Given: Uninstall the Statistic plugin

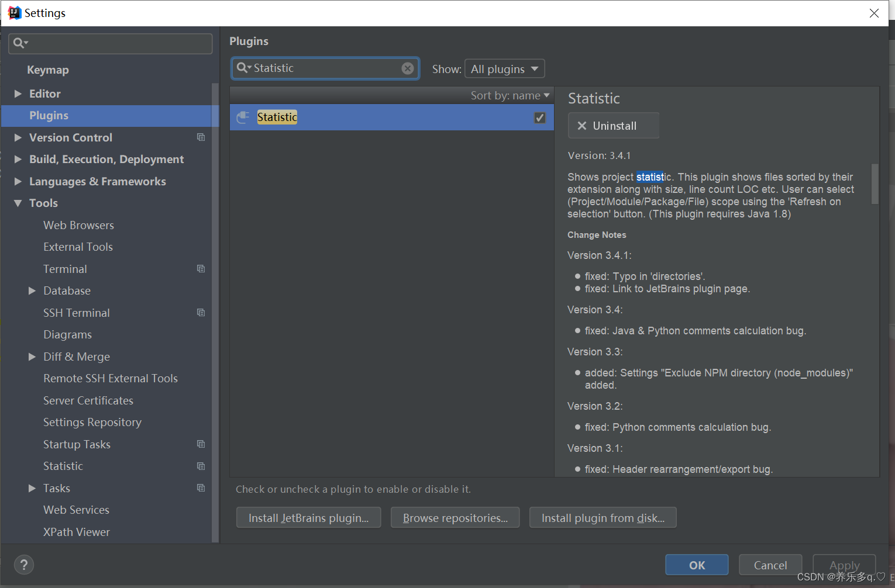Looking at the screenshot, I should (614, 126).
